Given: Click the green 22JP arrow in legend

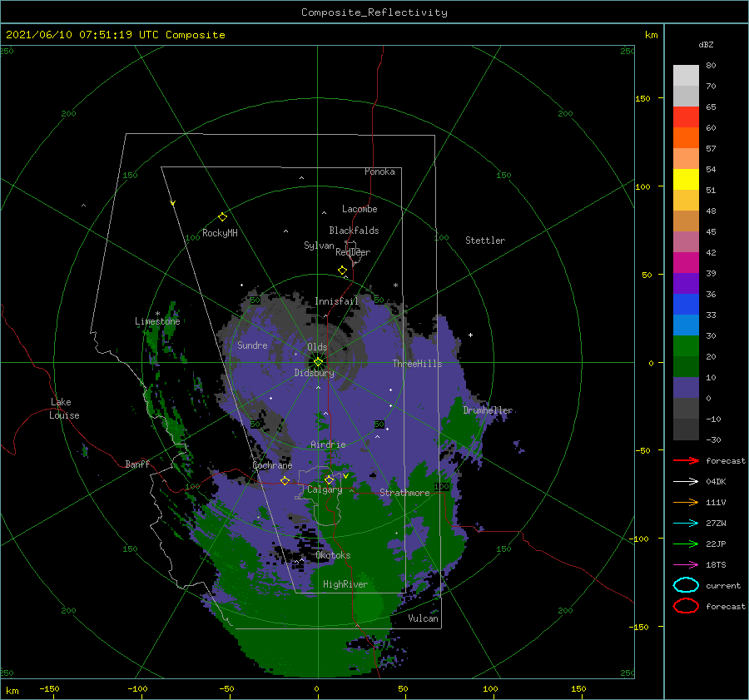Looking at the screenshot, I should point(686,544).
